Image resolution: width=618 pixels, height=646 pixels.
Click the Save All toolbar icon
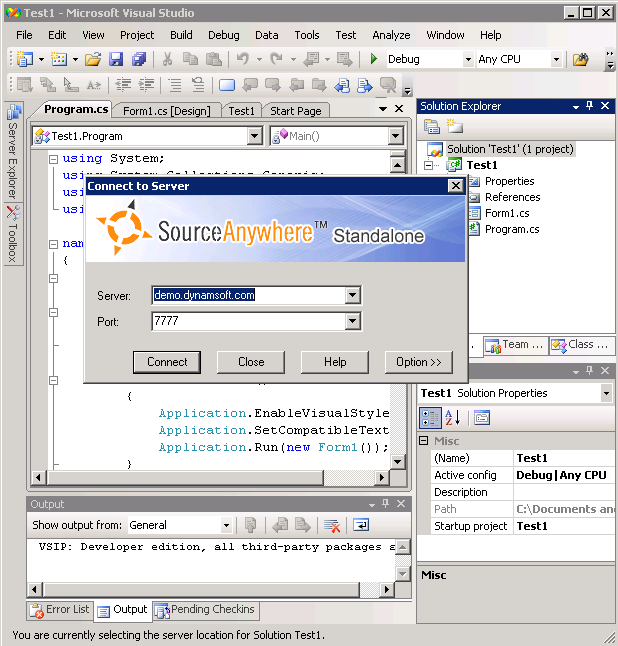139,60
